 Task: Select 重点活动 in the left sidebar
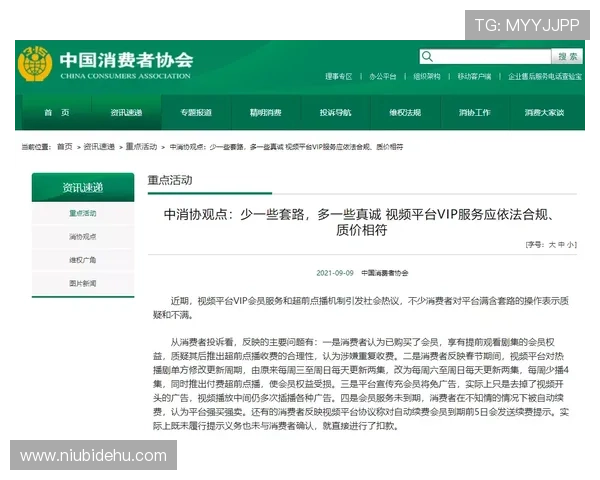pos(83,213)
